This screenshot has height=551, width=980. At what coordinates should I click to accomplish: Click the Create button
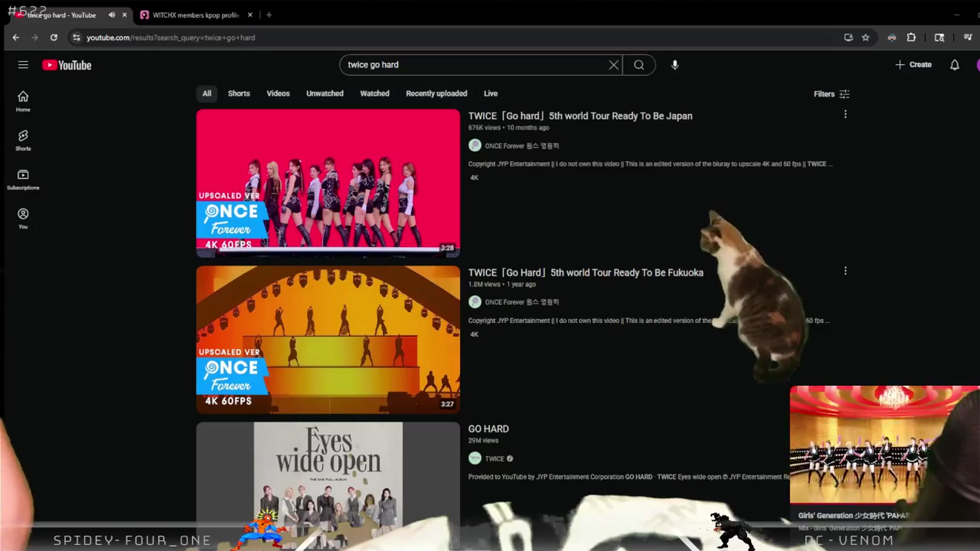(x=914, y=65)
